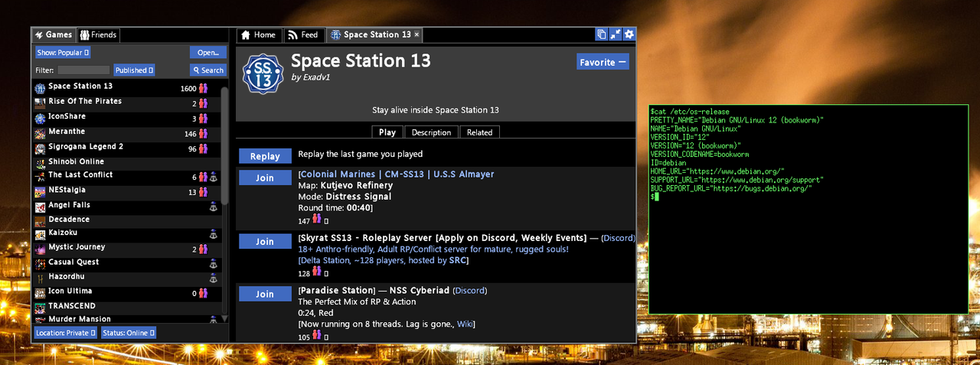Click the games list scroll-down arrow
This screenshot has width=980, height=365.
coord(224,318)
